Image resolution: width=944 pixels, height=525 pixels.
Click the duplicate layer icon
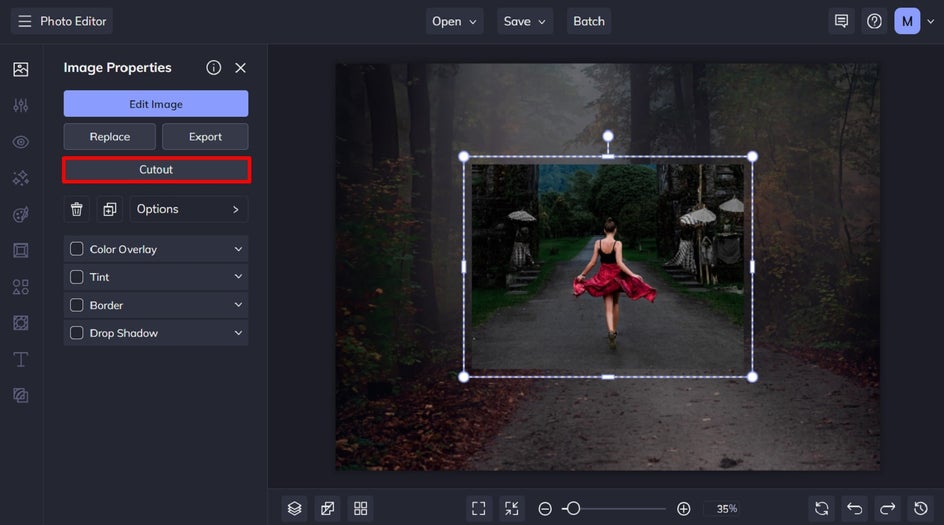point(110,209)
